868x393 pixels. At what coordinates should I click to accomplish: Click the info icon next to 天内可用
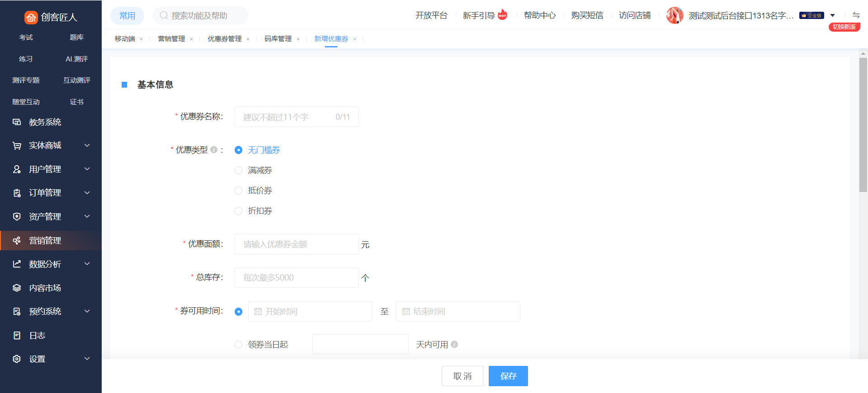[454, 344]
